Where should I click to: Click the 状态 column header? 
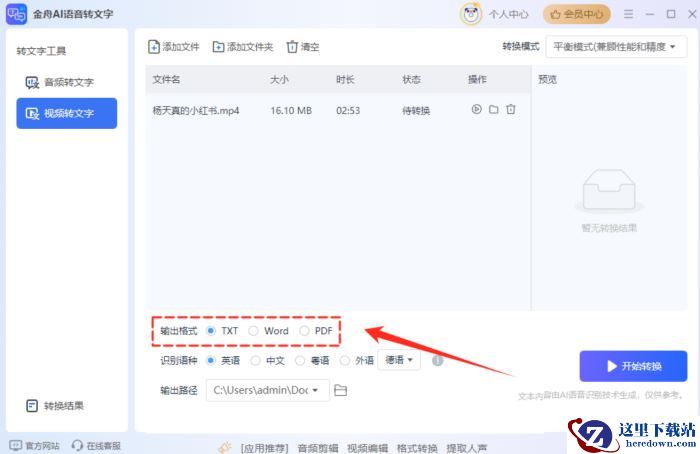click(411, 79)
